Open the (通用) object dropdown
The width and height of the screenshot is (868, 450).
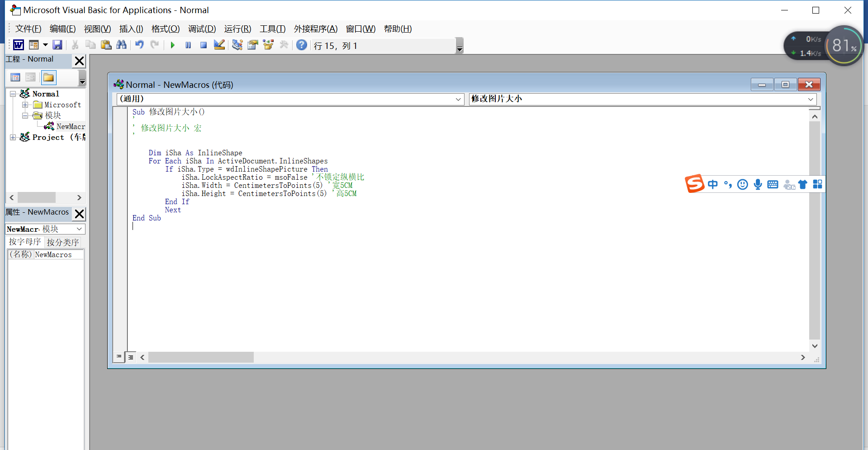click(x=458, y=99)
